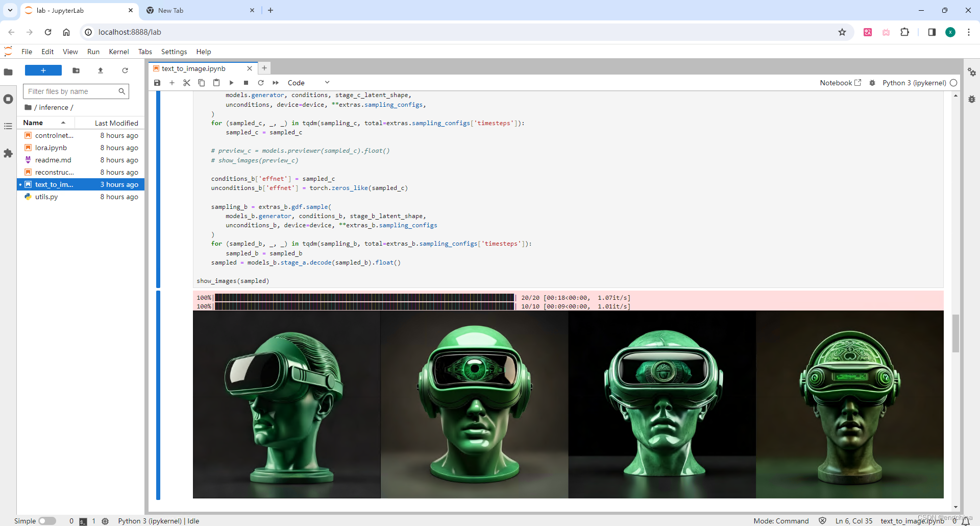Save the notebook with the disk icon

tap(157, 83)
